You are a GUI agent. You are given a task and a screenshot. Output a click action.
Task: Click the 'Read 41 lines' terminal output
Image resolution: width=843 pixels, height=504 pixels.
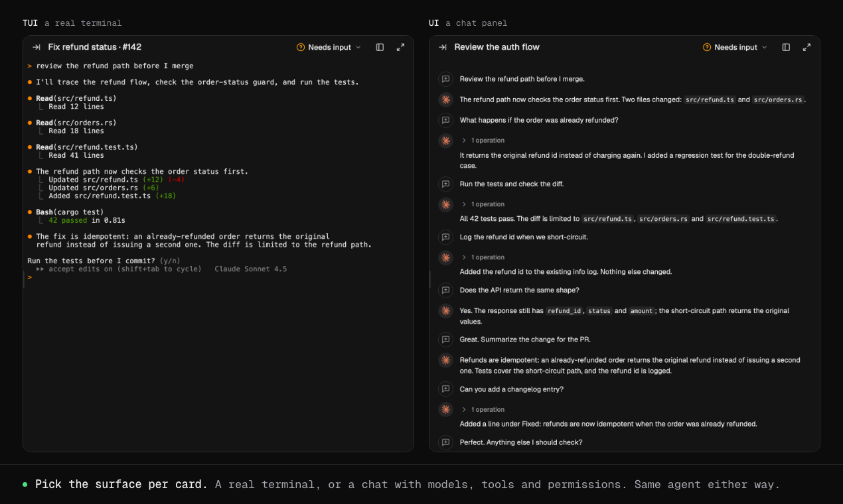(76, 155)
